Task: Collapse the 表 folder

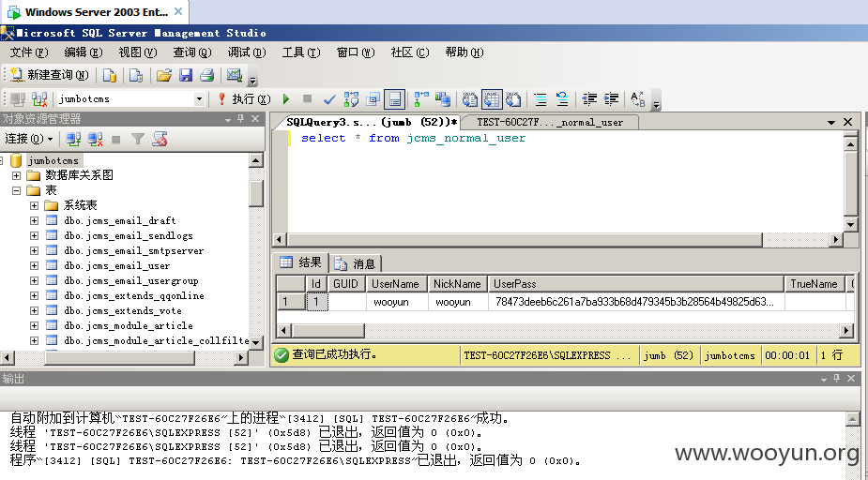Action: click(x=16, y=191)
